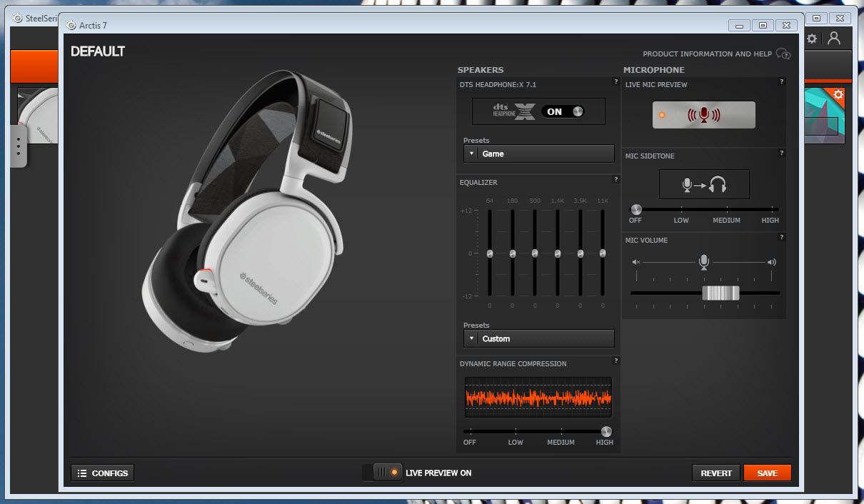Open settings gear in SteelSeries Engine window
Viewport: 864px width, 504px height.
coord(812,39)
